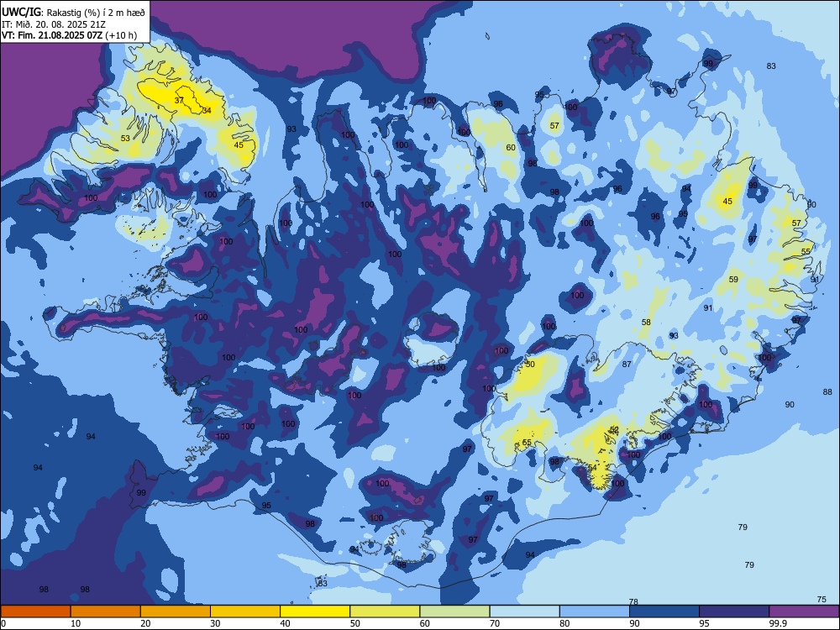The width and height of the screenshot is (840, 630).
Task: Click the legend tick label '70'
Action: pyautogui.click(x=495, y=623)
